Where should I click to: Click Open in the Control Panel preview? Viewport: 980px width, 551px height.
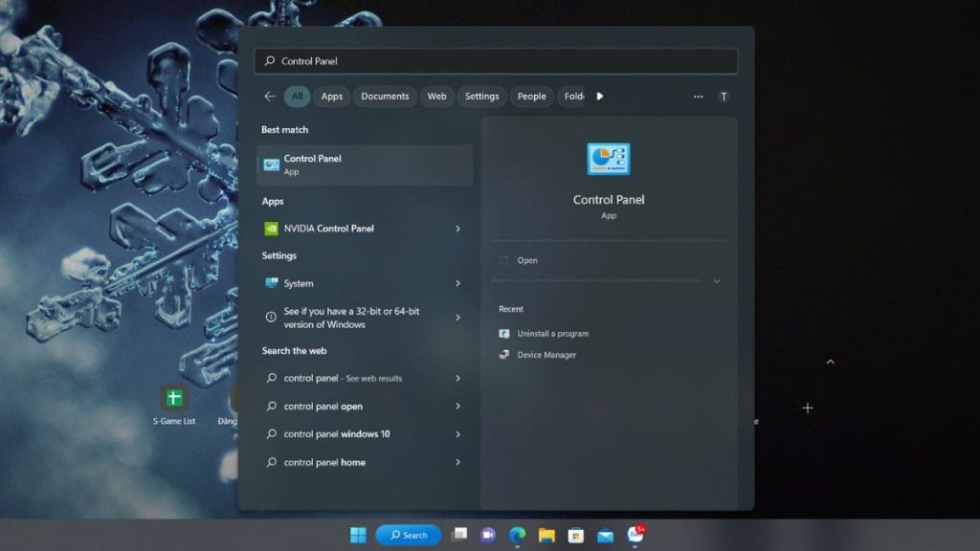point(527,260)
